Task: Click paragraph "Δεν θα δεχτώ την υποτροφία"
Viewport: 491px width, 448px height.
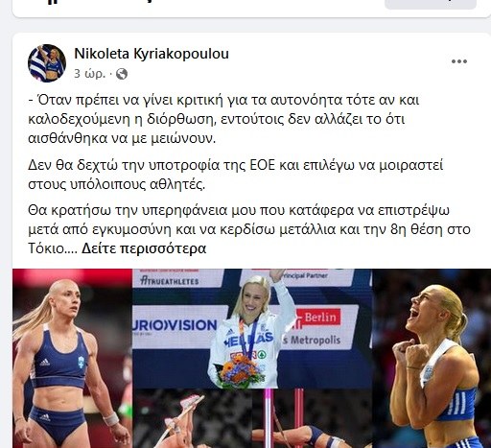Action: pyautogui.click(x=236, y=175)
